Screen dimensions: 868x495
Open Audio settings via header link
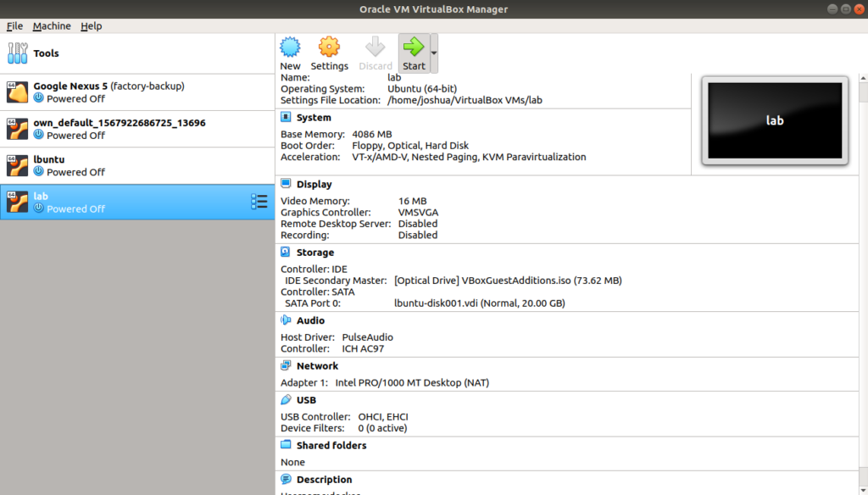coord(310,320)
